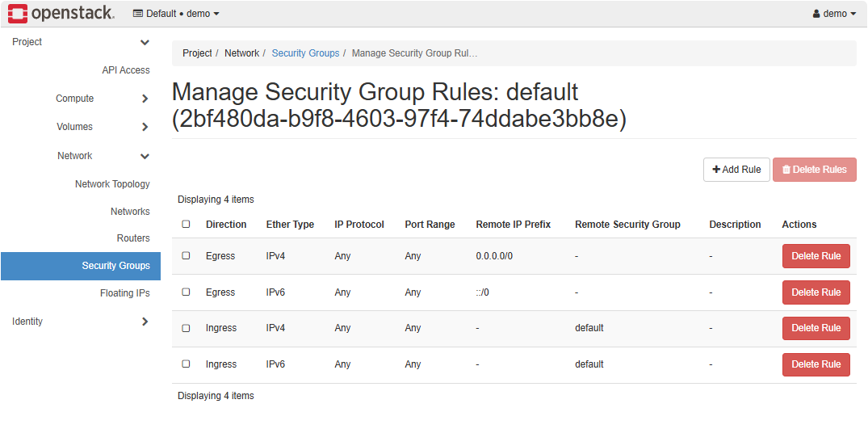Open API Access page
Viewport: 868px width, 429px height.
[x=125, y=70]
